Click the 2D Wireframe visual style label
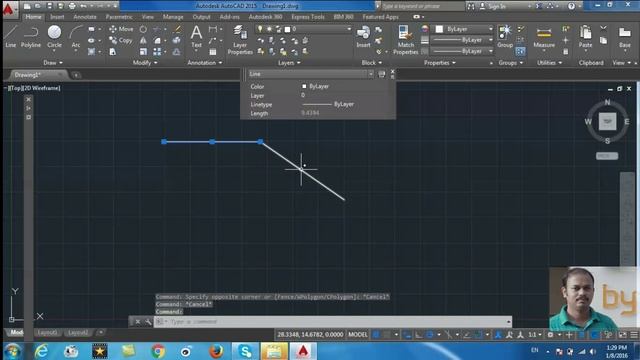 tap(42, 88)
